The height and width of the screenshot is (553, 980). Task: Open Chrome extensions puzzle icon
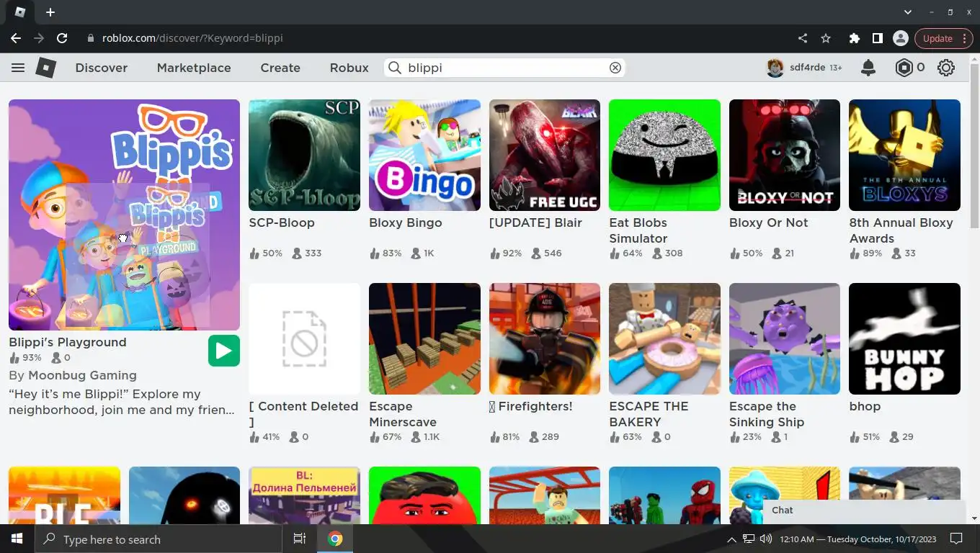click(x=855, y=38)
